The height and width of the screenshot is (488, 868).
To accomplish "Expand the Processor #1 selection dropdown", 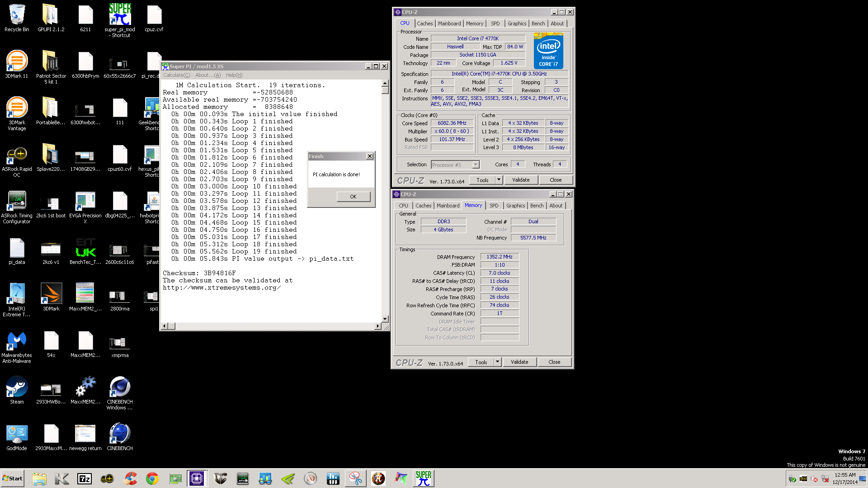I will pyautogui.click(x=476, y=165).
